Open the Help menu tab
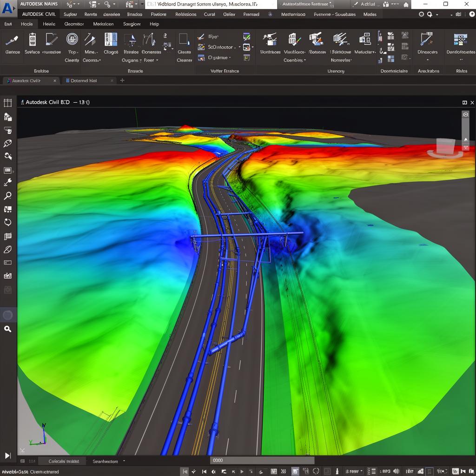Viewport: 476px width, 476px height. (154, 24)
